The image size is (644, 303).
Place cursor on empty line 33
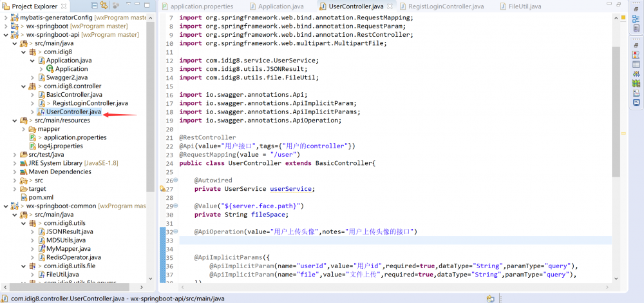(395, 240)
